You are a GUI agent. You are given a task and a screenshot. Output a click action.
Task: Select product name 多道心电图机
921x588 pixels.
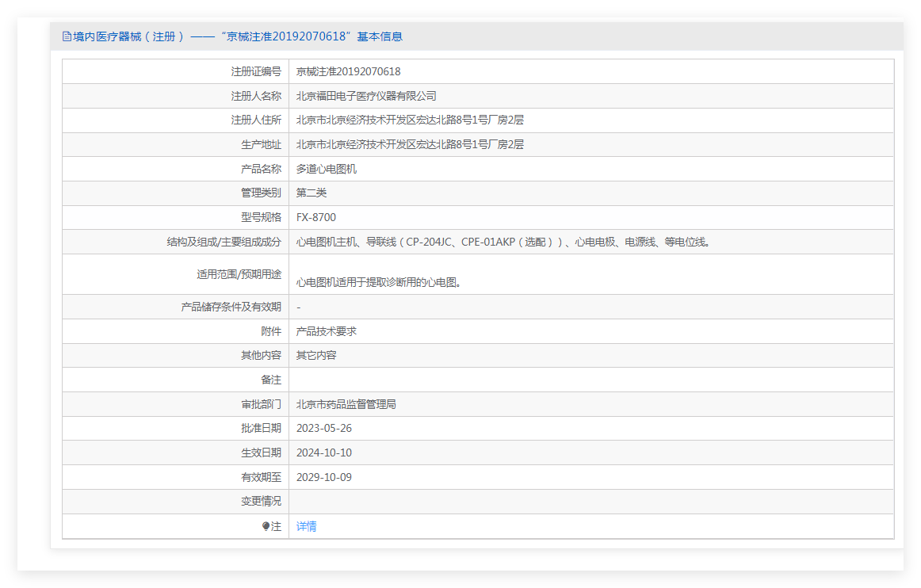pyautogui.click(x=326, y=169)
